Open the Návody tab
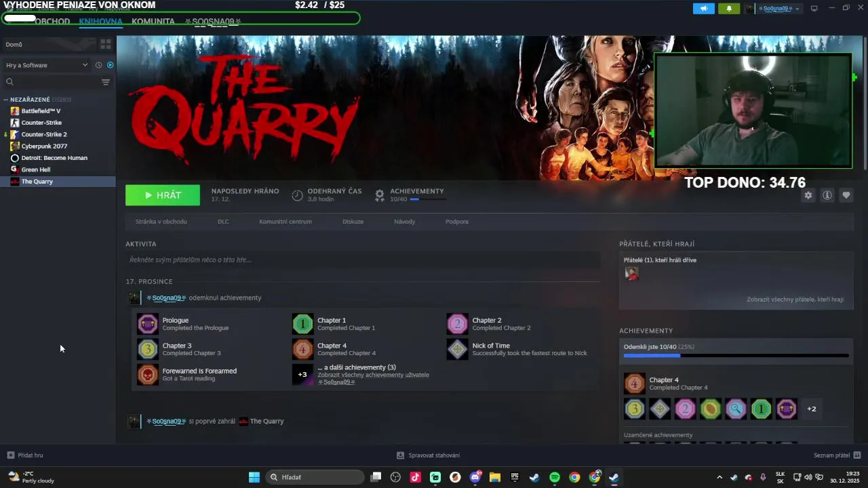This screenshot has width=868, height=488. (x=404, y=222)
